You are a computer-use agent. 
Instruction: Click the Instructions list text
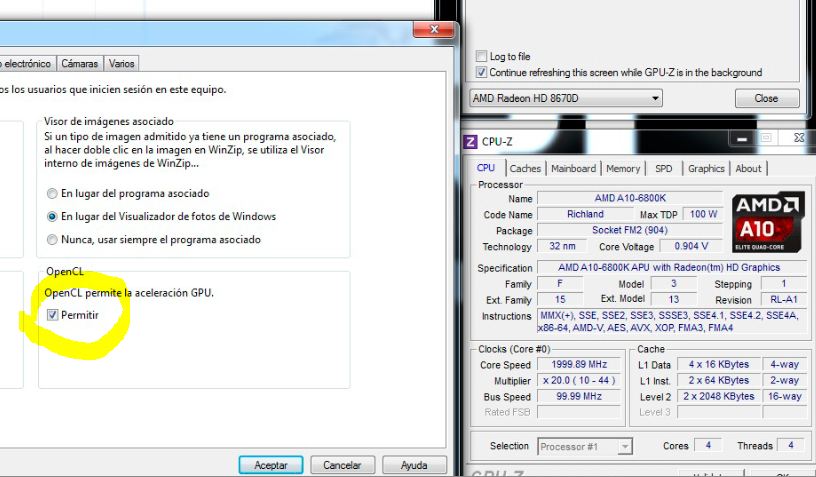(x=671, y=321)
